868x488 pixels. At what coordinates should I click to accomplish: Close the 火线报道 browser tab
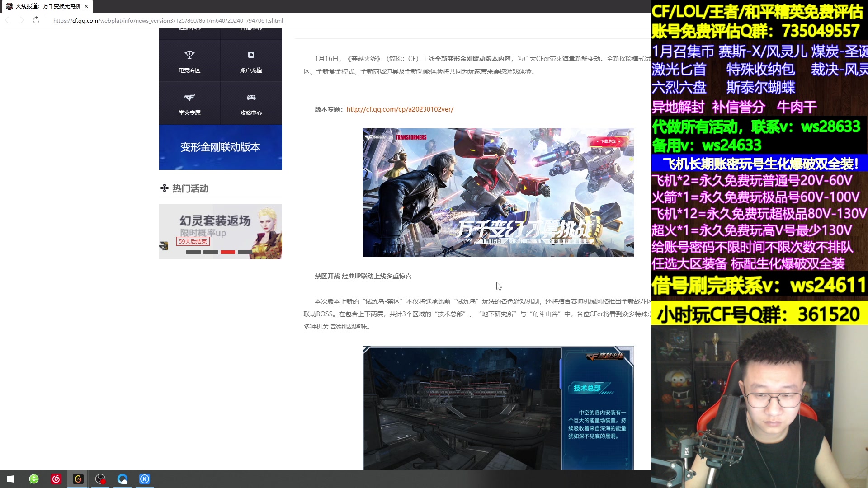86,6
